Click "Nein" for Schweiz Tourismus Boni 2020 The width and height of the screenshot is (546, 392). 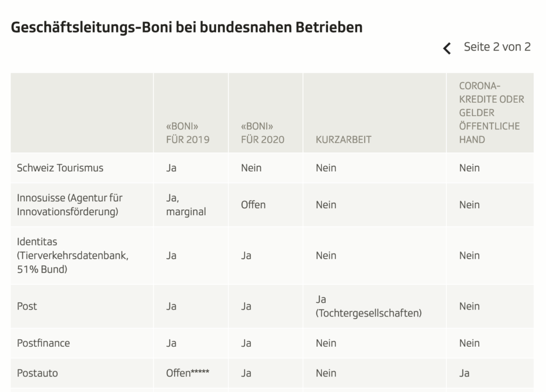click(251, 168)
